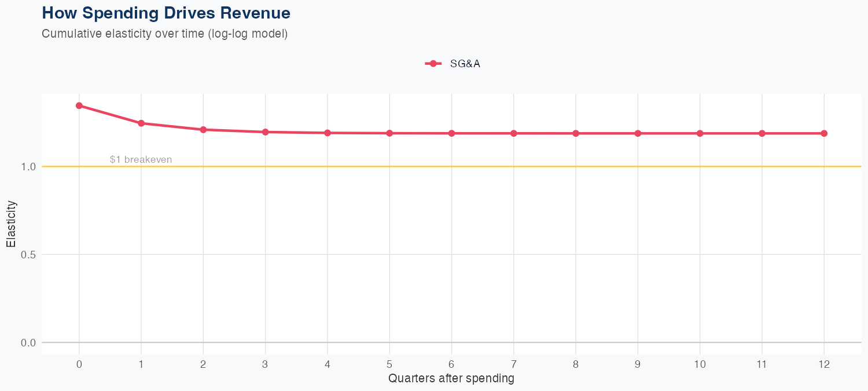Toggle the SG&A series legend label
This screenshot has width=868, height=391.
pyautogui.click(x=465, y=64)
